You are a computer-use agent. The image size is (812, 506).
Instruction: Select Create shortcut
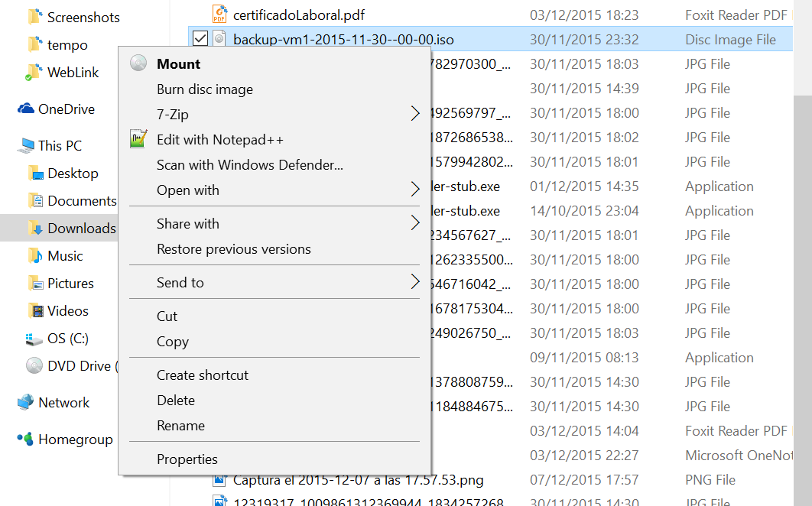point(274,375)
